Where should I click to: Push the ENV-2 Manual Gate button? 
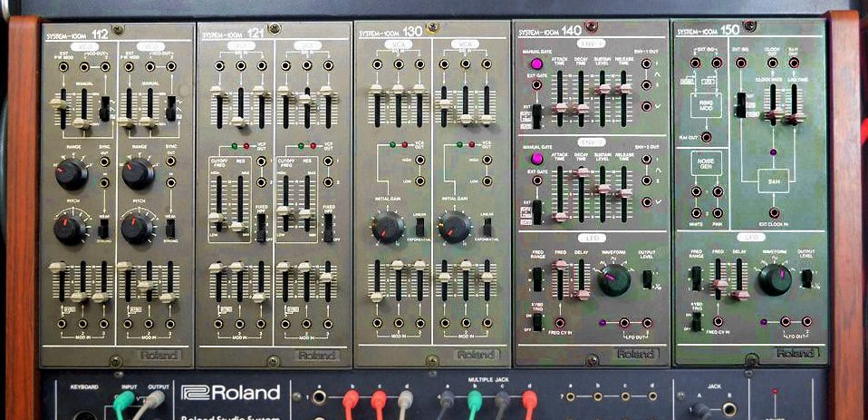(535, 159)
